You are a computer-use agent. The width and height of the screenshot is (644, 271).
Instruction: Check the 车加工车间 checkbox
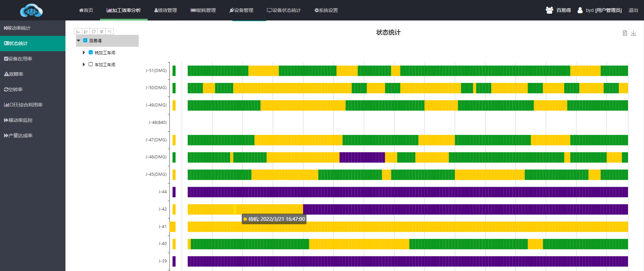point(91,65)
